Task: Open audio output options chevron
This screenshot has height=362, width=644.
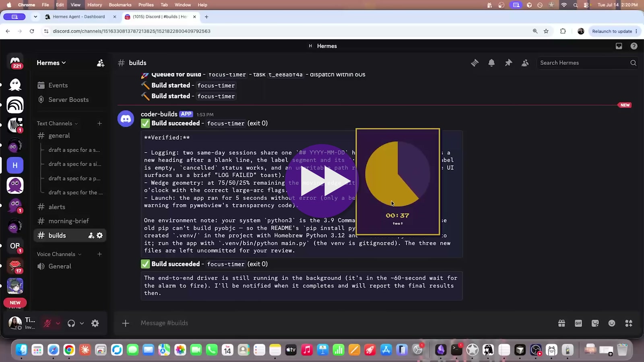Action: [82, 323]
